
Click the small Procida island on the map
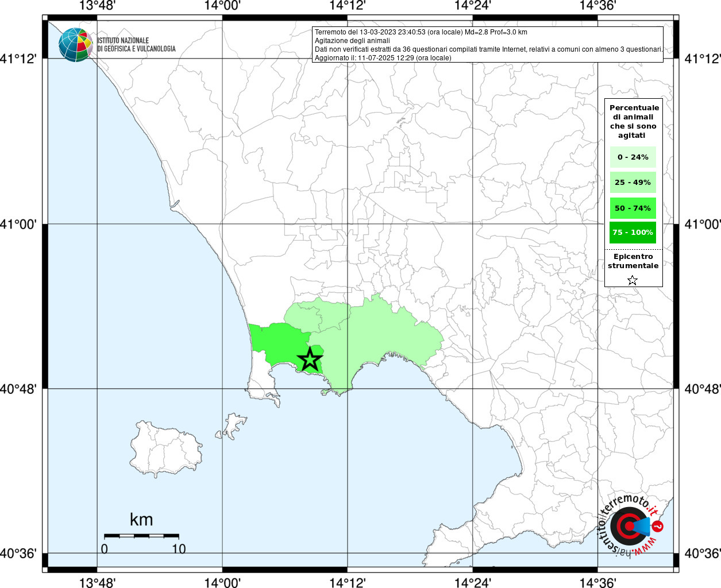(x=234, y=425)
